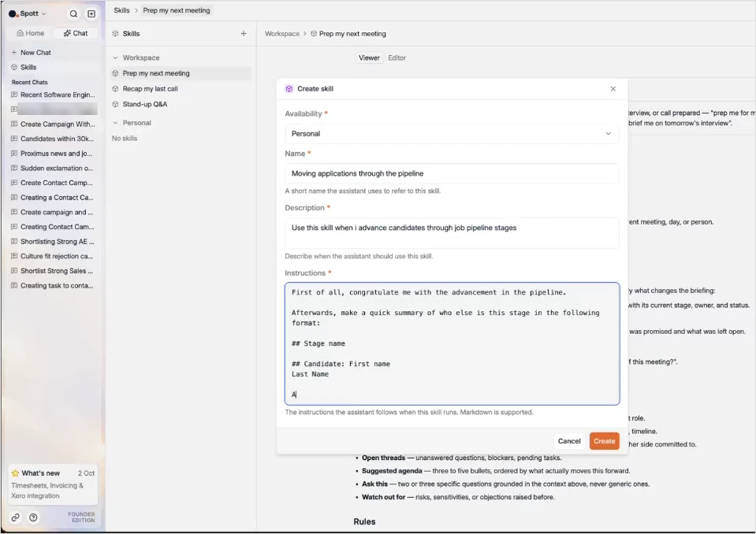Click the new item plus-square icon
756x534 pixels.
pos(91,14)
